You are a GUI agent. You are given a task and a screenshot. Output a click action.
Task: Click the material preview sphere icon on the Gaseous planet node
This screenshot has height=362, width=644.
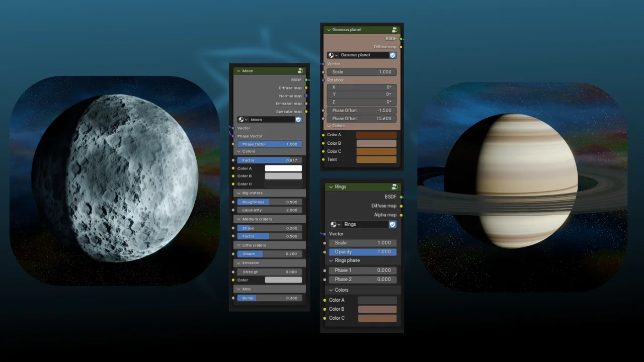tap(331, 55)
